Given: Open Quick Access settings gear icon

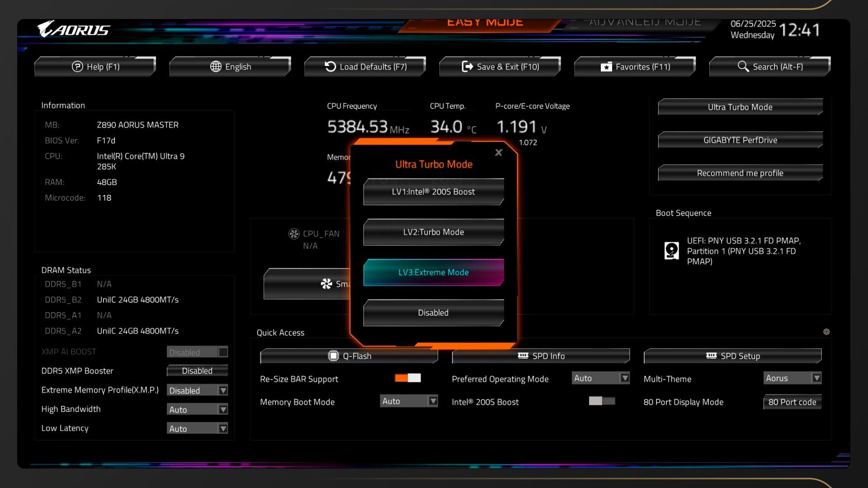Looking at the screenshot, I should (x=826, y=332).
